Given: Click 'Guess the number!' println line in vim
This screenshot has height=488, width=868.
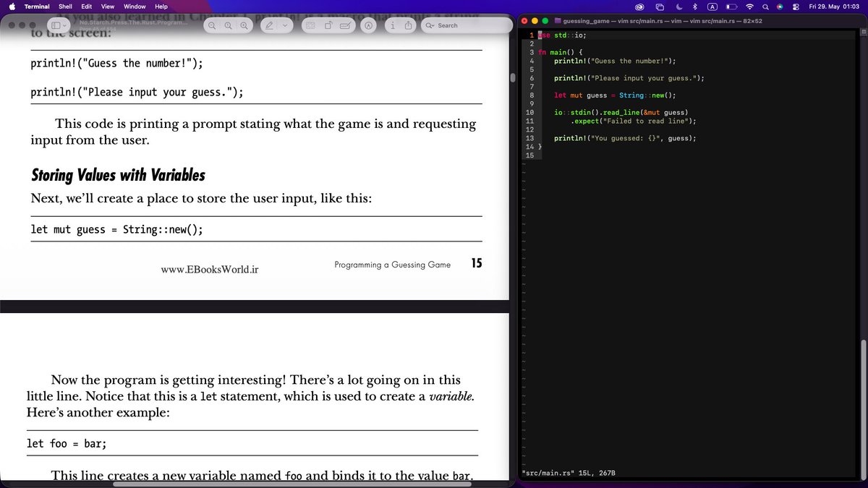Looking at the screenshot, I should click(x=615, y=61).
